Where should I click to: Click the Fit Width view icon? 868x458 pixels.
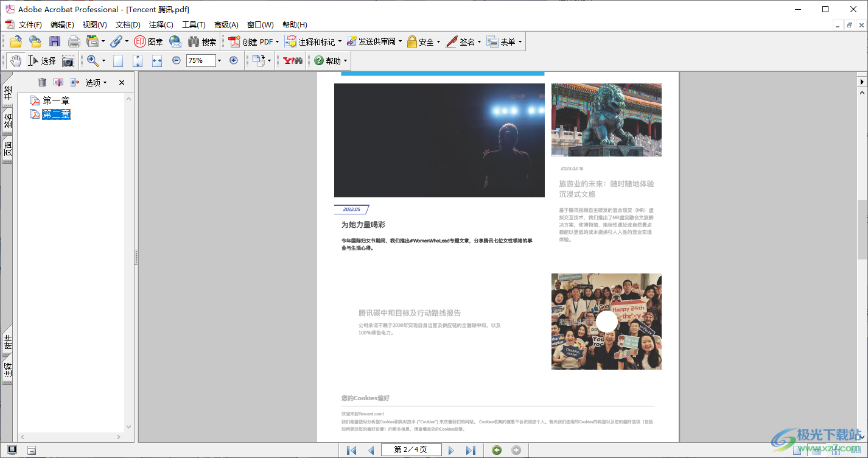pyautogui.click(x=157, y=60)
